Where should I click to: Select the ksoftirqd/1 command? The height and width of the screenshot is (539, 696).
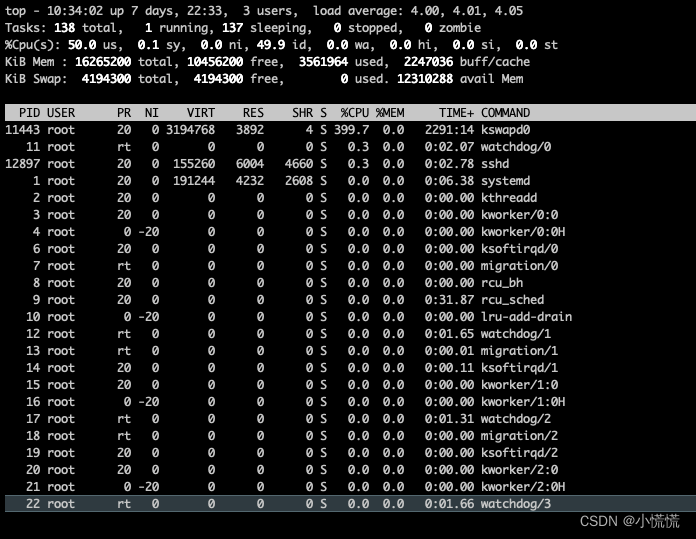pos(520,368)
